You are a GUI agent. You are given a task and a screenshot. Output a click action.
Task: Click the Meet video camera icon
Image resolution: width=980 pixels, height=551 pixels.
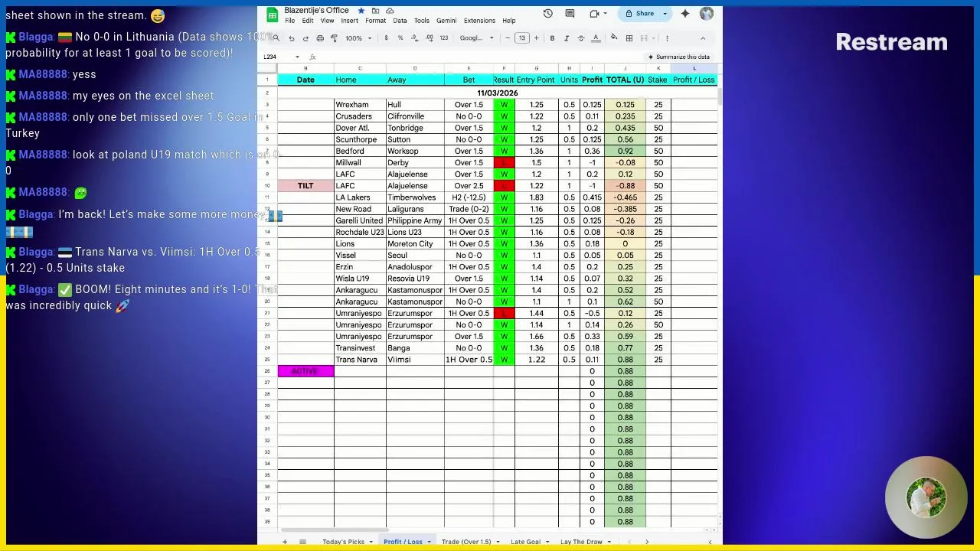pyautogui.click(x=595, y=14)
